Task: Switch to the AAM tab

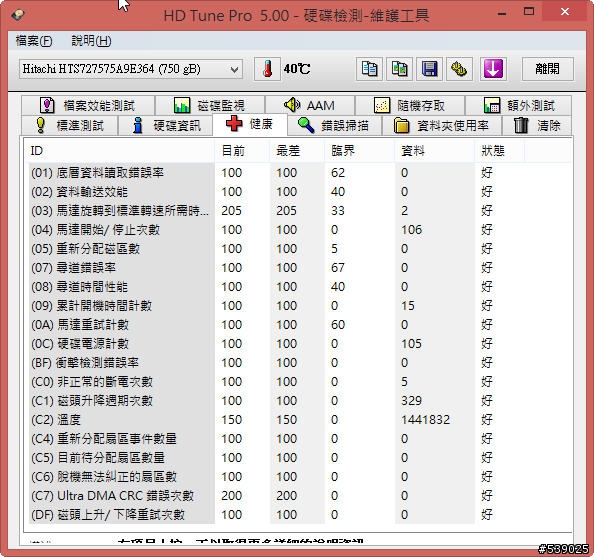Action: point(310,105)
